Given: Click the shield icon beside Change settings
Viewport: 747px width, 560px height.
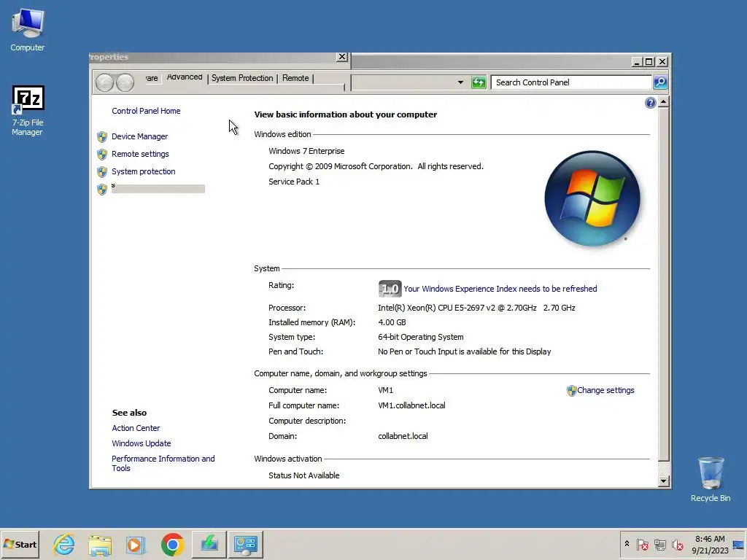Looking at the screenshot, I should click(571, 391).
